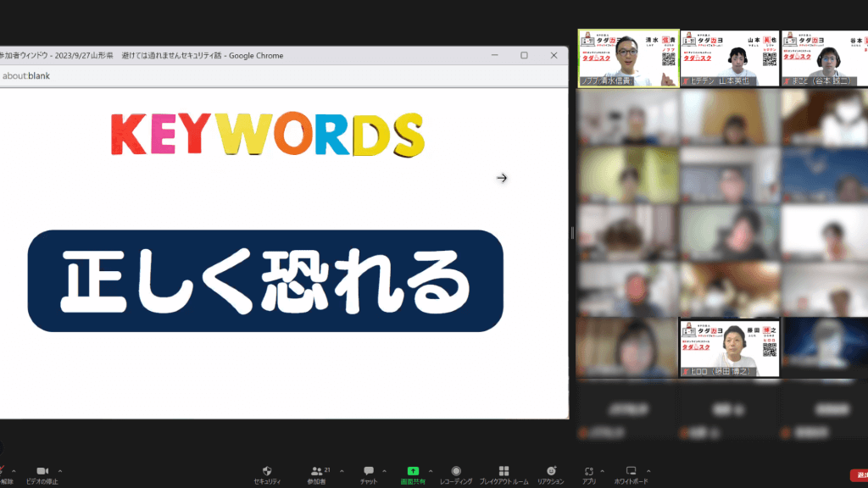Expand the video options caret beside ビデオの停止

[x=60, y=470]
